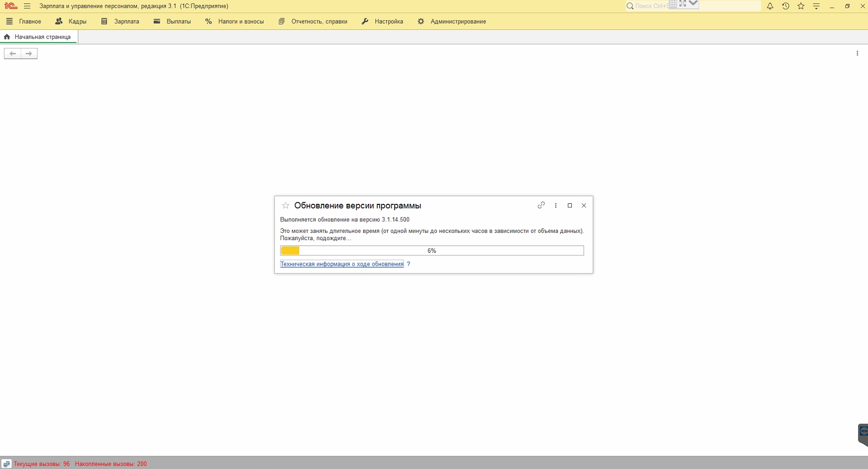The height and width of the screenshot is (469, 868).
Task: Open favorites star in title bar
Action: 801,6
